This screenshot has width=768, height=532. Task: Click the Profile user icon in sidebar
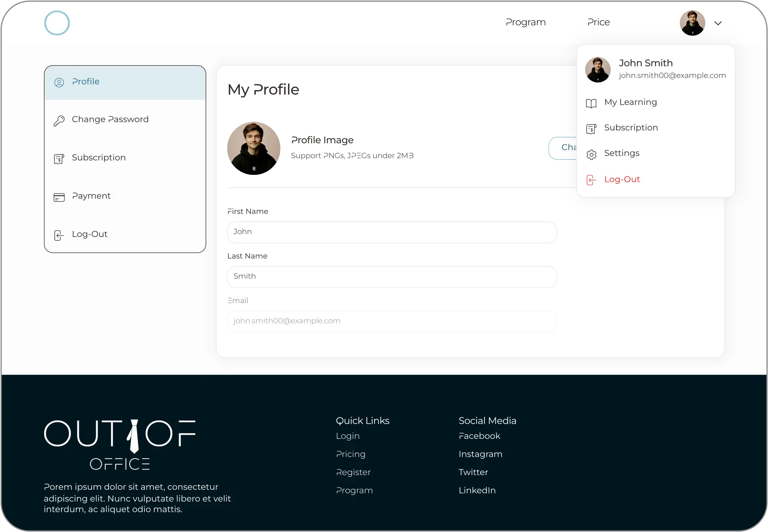[x=59, y=83]
